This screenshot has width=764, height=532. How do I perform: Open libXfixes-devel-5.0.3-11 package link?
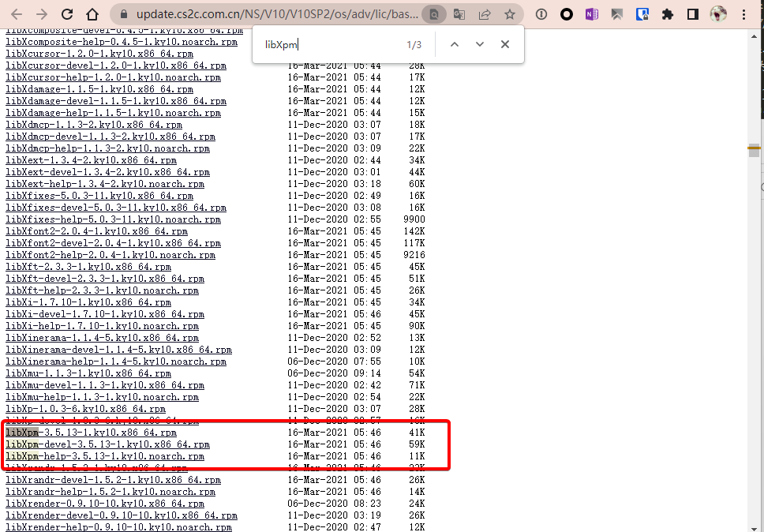coord(116,208)
